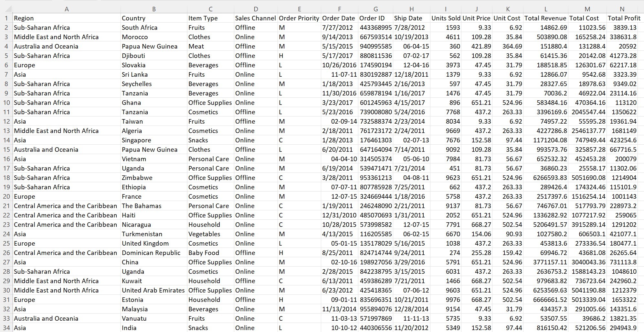
Task: Click Order ID 880811536
Action: (375, 56)
